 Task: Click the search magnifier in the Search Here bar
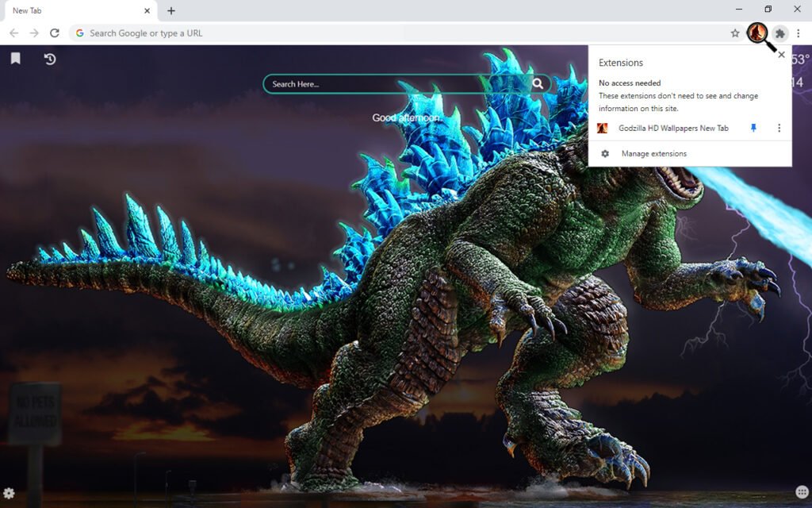[x=538, y=83]
